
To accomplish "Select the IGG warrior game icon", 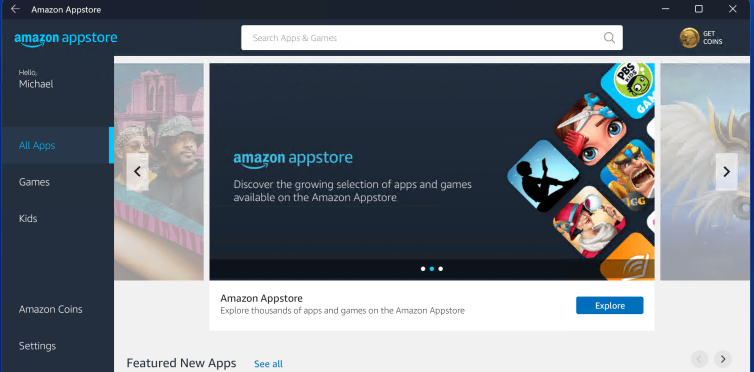I will pyautogui.click(x=629, y=175).
